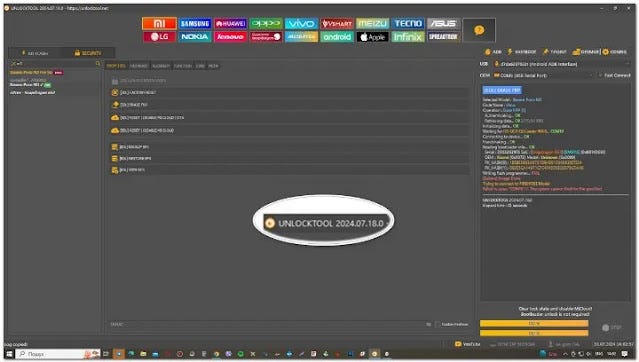Screen dimensions: 639x362
Task: Click the Windows taskbar search box
Action: point(58,354)
